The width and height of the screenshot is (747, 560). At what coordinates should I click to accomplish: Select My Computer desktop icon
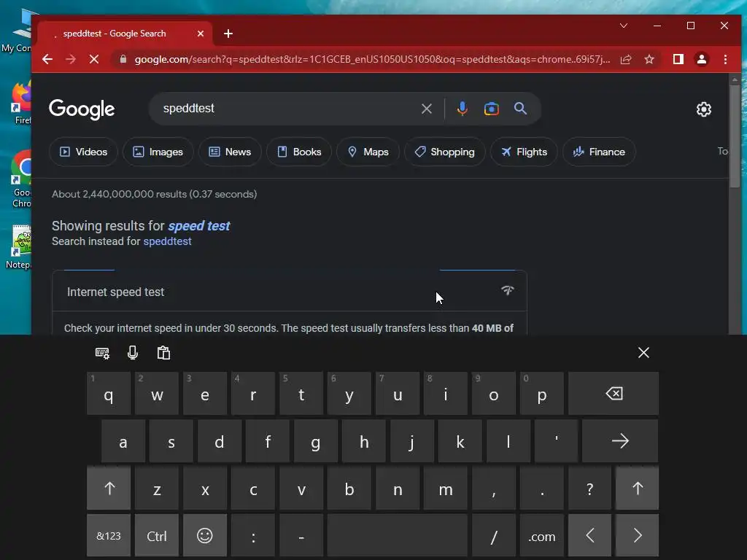pyautogui.click(x=18, y=32)
